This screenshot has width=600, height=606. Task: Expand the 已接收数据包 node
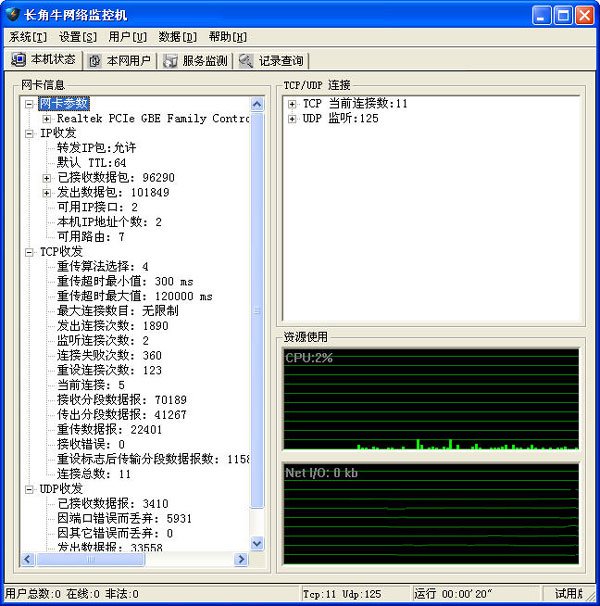(x=46, y=178)
